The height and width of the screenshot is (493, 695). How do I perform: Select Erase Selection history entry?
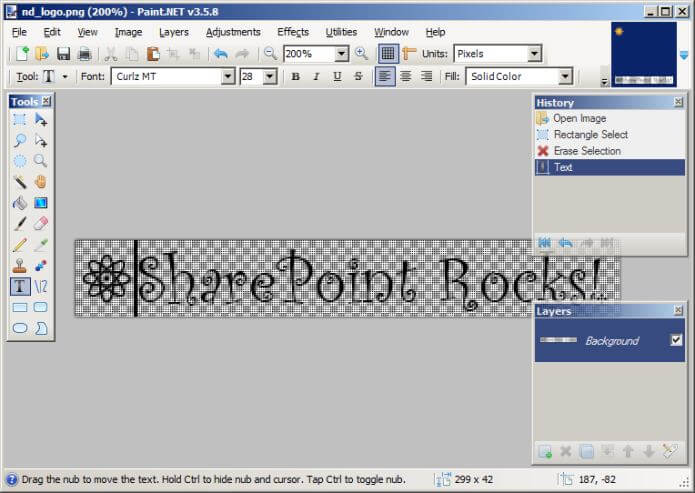click(x=610, y=151)
